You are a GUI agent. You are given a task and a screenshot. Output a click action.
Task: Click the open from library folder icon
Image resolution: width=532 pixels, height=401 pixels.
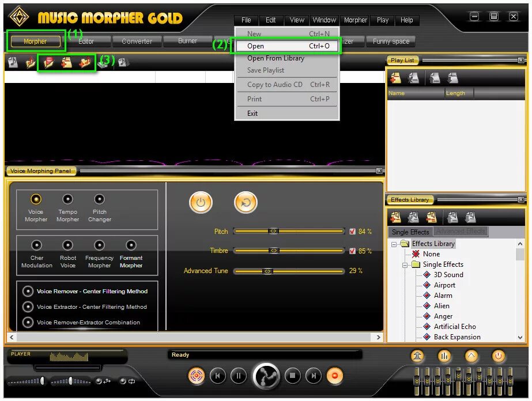(48, 62)
